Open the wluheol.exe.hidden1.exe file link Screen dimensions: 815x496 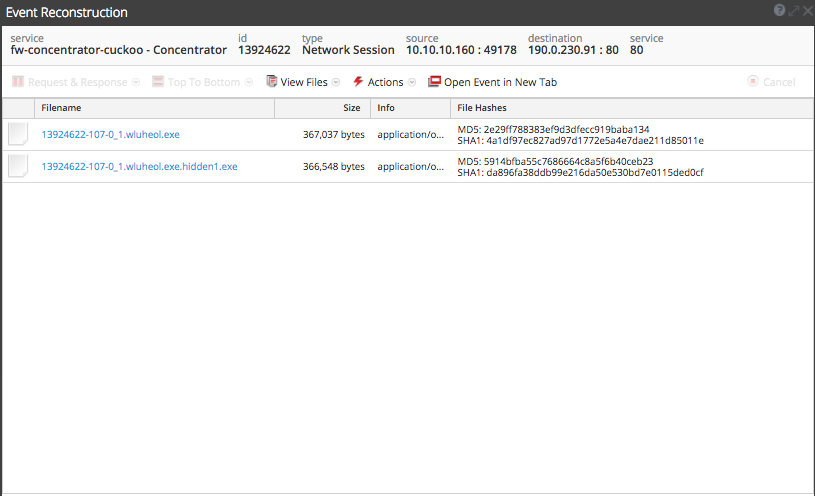point(139,166)
